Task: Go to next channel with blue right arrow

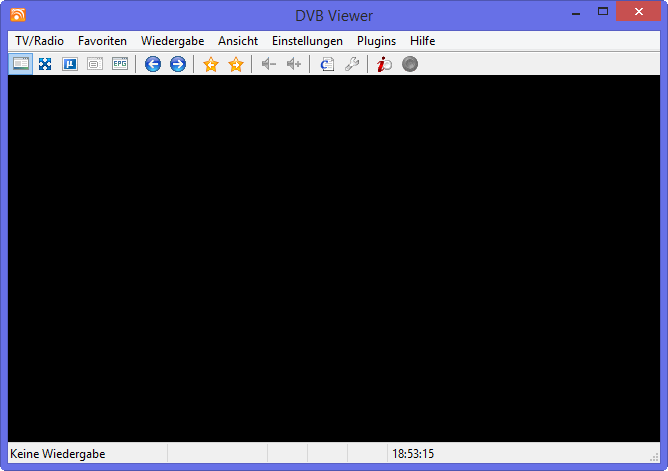Action: click(x=178, y=64)
